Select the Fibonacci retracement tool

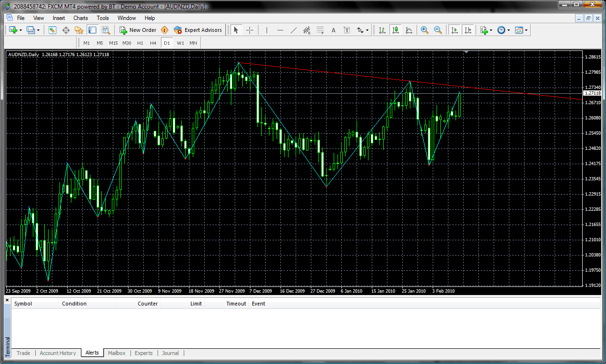click(x=320, y=30)
